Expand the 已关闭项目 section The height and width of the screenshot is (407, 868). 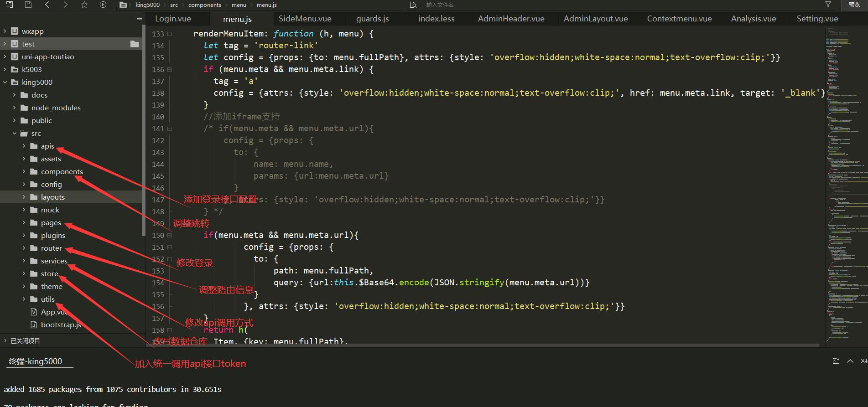pyautogui.click(x=5, y=340)
